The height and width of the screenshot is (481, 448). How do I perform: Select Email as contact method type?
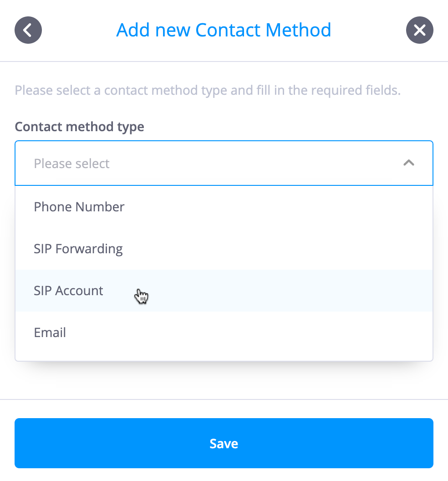pyautogui.click(x=224, y=333)
